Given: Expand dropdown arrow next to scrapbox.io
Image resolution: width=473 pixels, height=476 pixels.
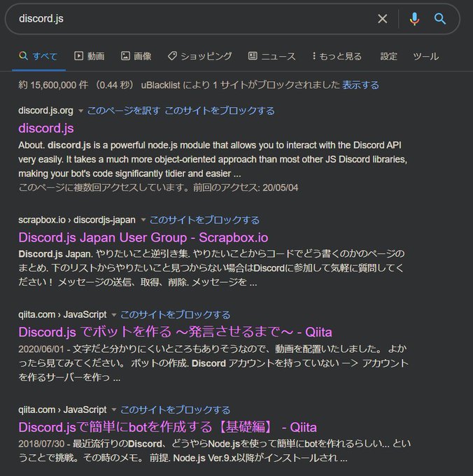Looking at the screenshot, I should coord(143,220).
